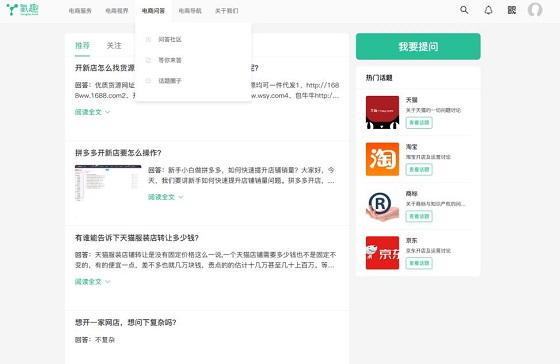The image size is (560, 364).
Task: Open the 天猫 topic name
Action: pos(411,100)
